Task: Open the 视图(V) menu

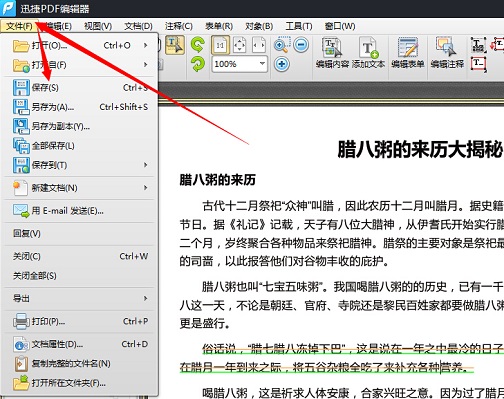Action: (98, 26)
